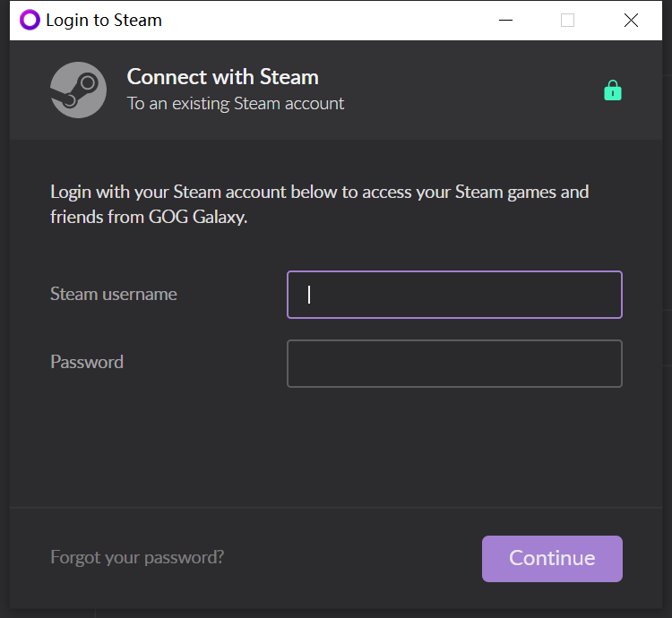Viewport: 672px width, 618px height.
Task: Open the Forgot your password link
Action: click(x=137, y=557)
